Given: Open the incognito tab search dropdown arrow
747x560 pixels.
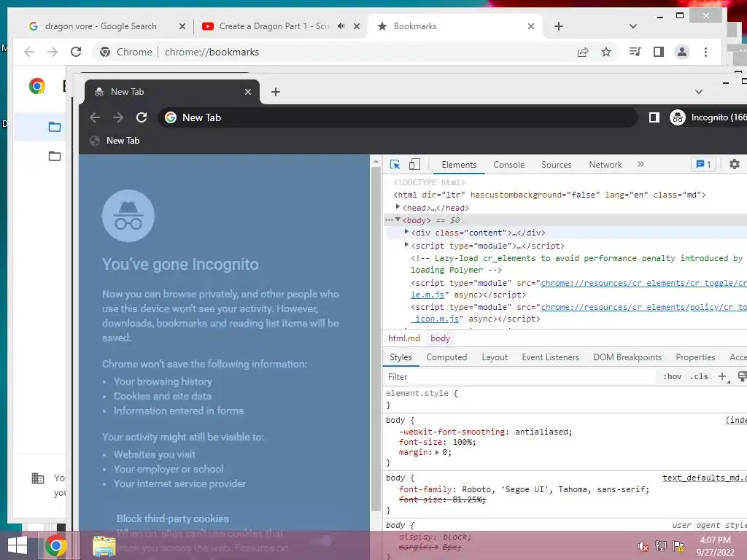Looking at the screenshot, I should (x=698, y=92).
